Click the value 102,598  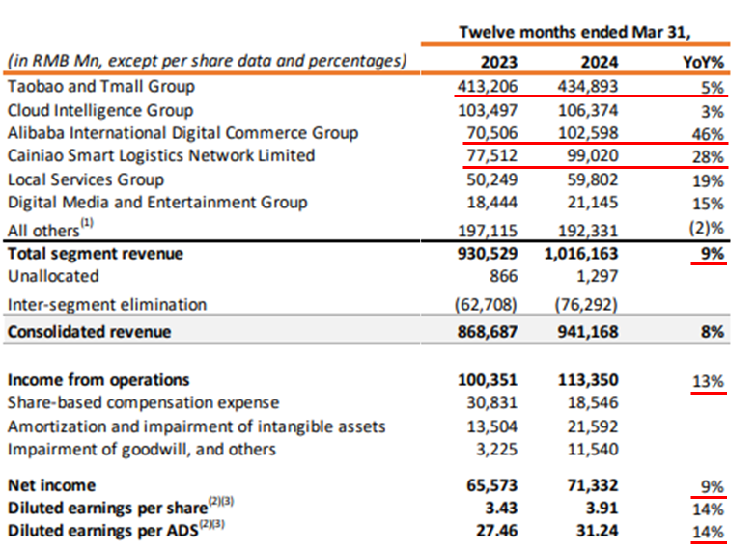[x=588, y=133]
